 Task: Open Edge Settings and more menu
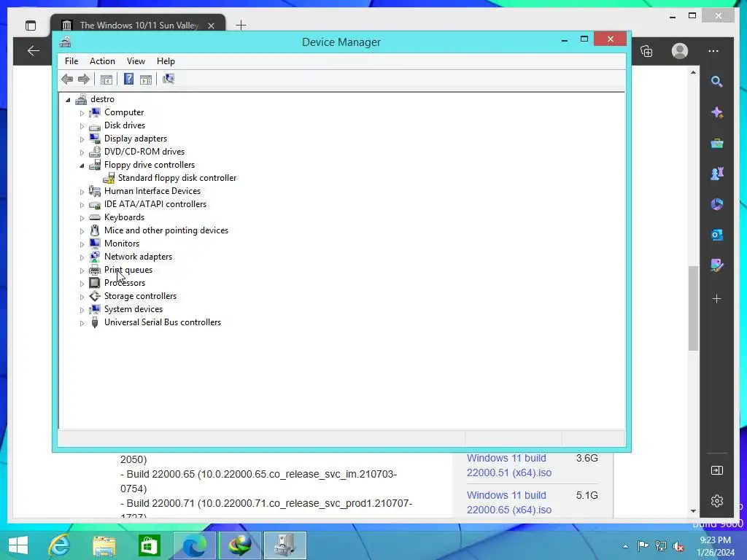click(713, 51)
